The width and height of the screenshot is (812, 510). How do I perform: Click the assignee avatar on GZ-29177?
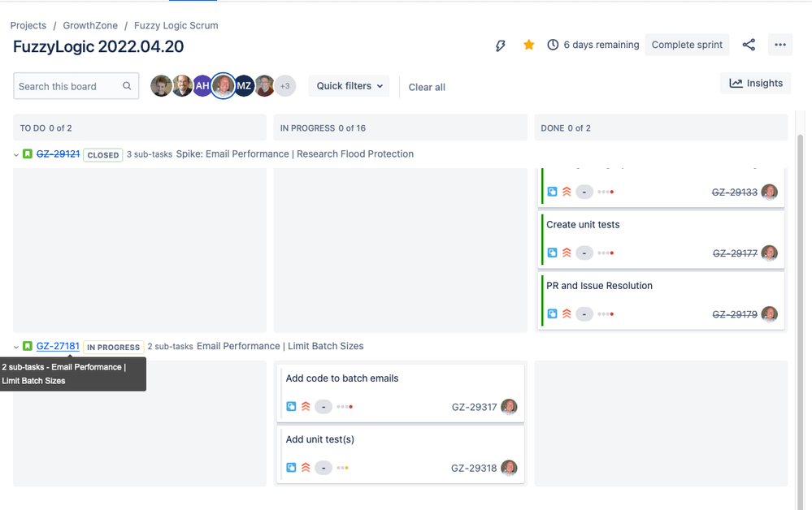(x=769, y=253)
